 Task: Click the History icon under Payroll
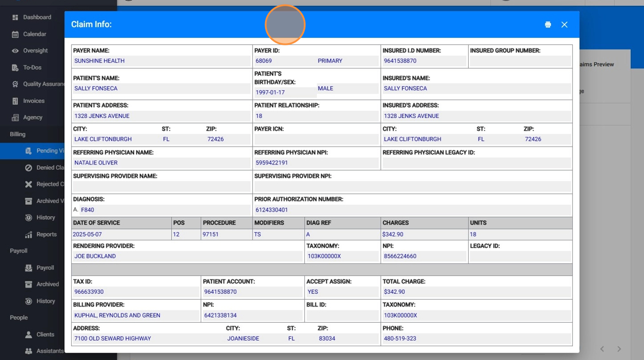tap(28, 301)
